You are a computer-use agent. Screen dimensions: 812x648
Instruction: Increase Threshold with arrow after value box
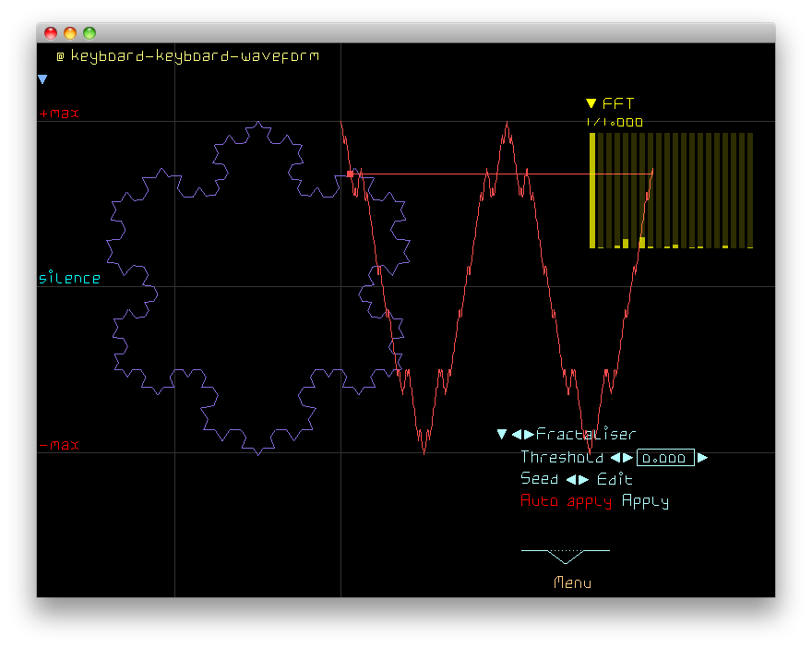pos(702,458)
